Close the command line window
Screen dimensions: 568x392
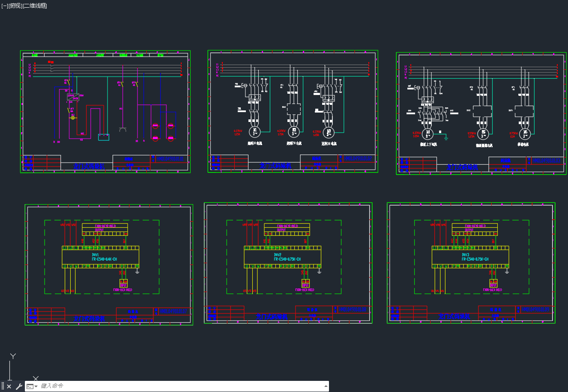pos(9,386)
